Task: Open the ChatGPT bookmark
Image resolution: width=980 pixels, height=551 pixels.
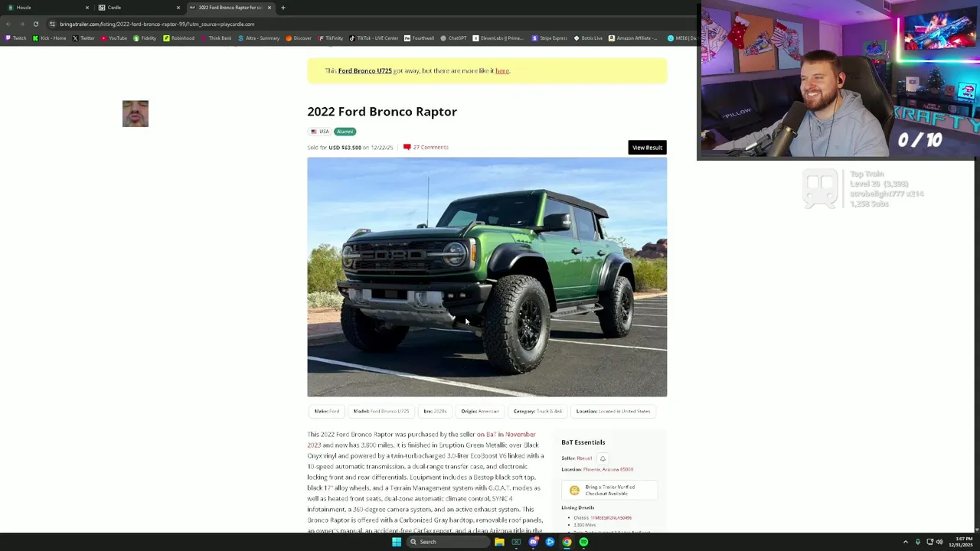Action: coord(453,38)
